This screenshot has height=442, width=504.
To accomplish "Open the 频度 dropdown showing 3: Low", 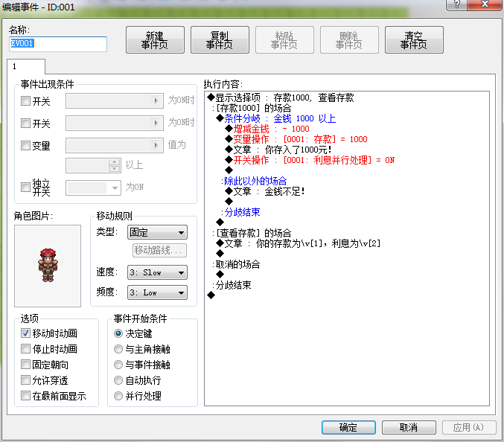I will click(158, 292).
